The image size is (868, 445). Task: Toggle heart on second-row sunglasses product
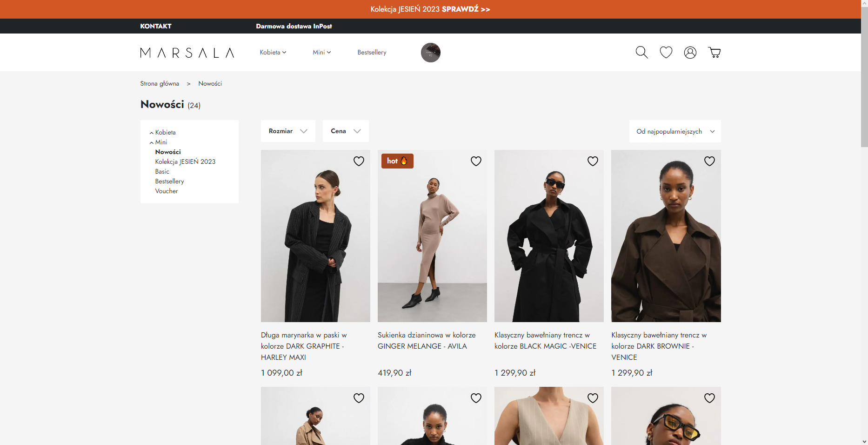tap(709, 398)
